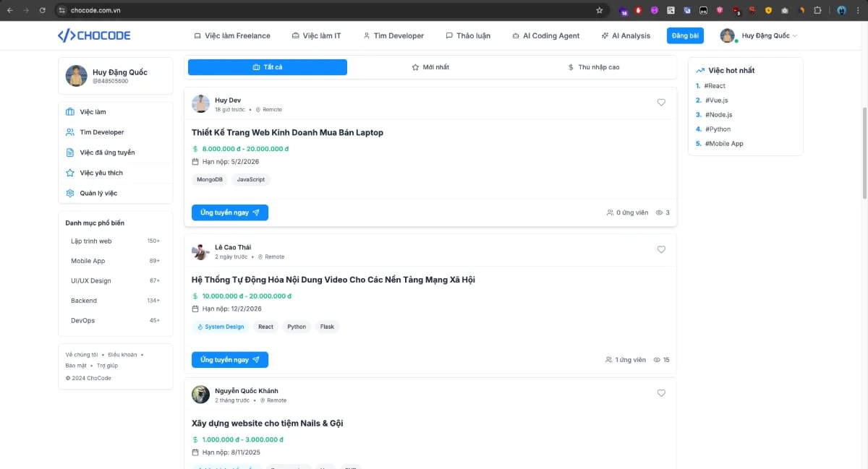Click the ChoCode logo icon
868x469 pixels.
point(66,35)
